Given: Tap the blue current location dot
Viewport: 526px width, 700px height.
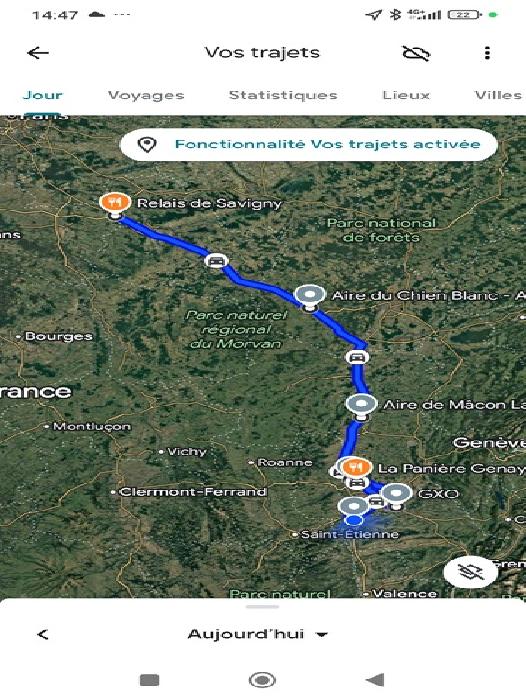Looking at the screenshot, I should [354, 520].
